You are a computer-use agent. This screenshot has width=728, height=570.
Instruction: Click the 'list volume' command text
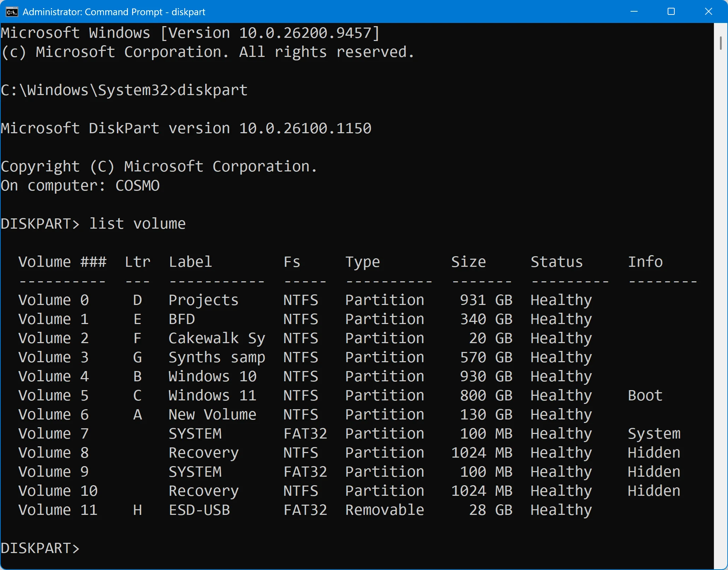click(x=137, y=224)
